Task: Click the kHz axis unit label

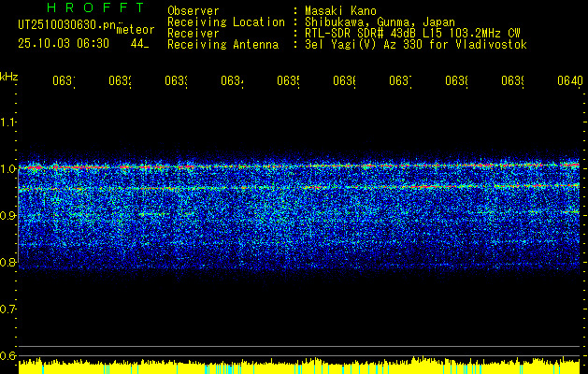Action: [x=9, y=77]
